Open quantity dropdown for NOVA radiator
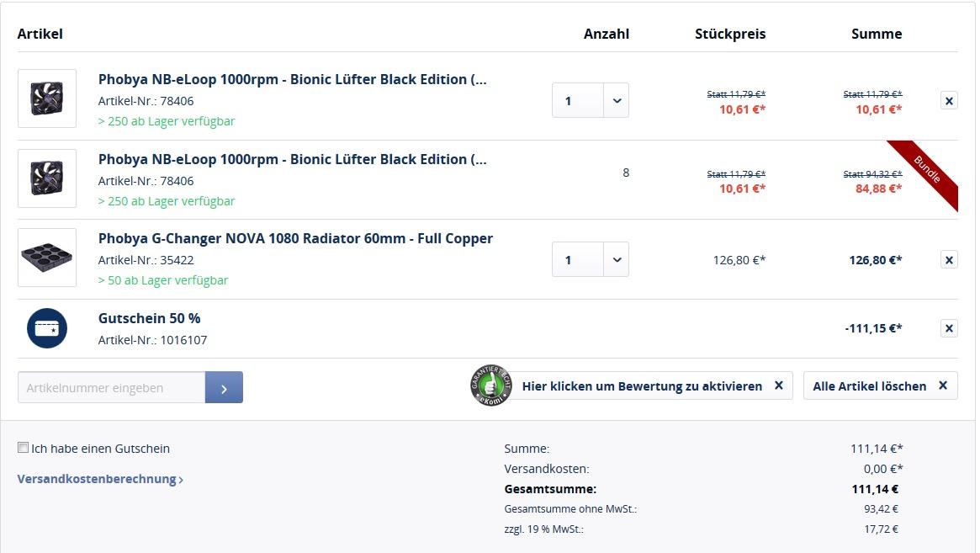 [x=617, y=260]
